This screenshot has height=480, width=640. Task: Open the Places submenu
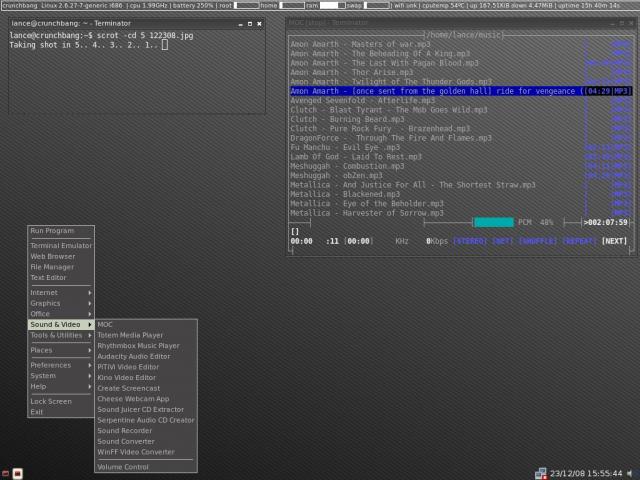(x=60, y=350)
